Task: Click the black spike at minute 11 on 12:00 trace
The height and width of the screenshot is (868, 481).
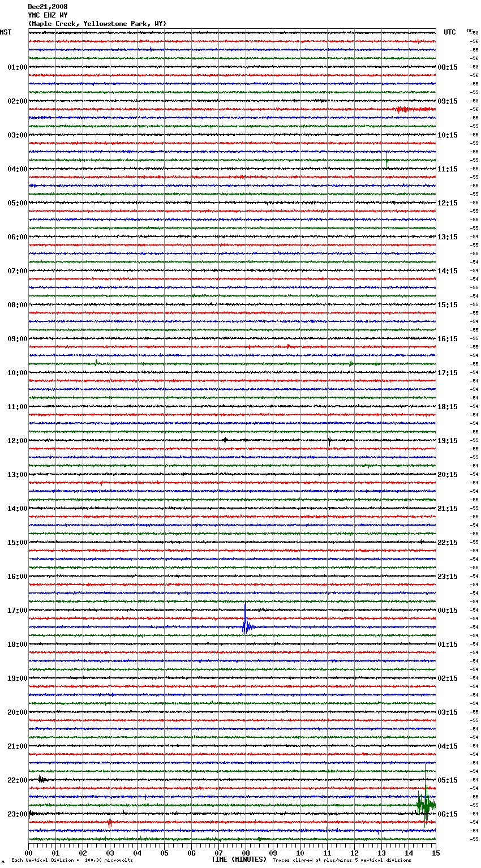Action: (329, 440)
